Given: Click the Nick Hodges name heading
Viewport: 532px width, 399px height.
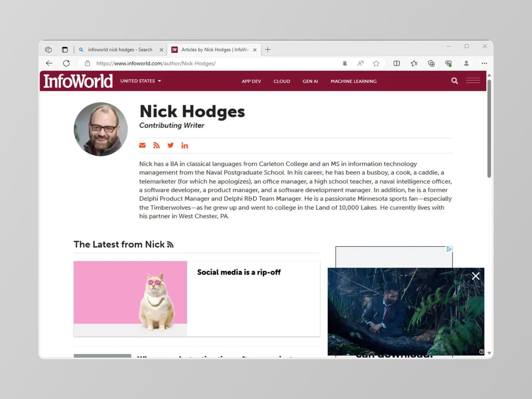Looking at the screenshot, I should point(192,111).
